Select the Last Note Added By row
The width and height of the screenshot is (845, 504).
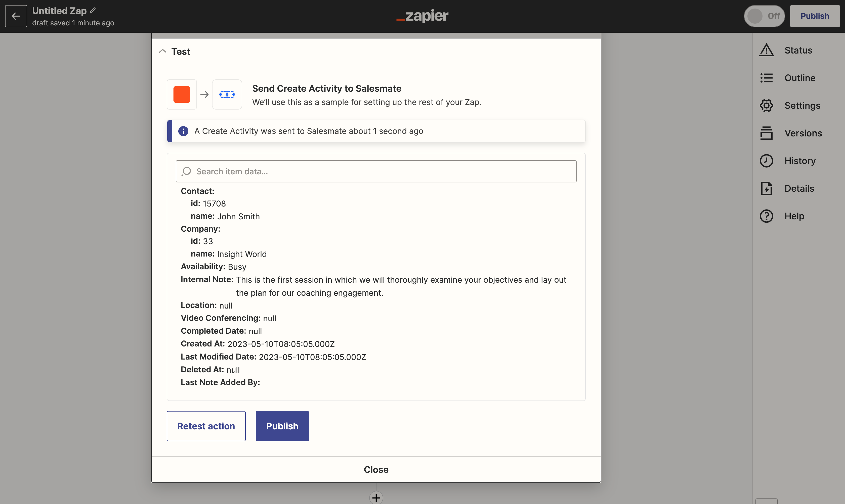(x=220, y=382)
